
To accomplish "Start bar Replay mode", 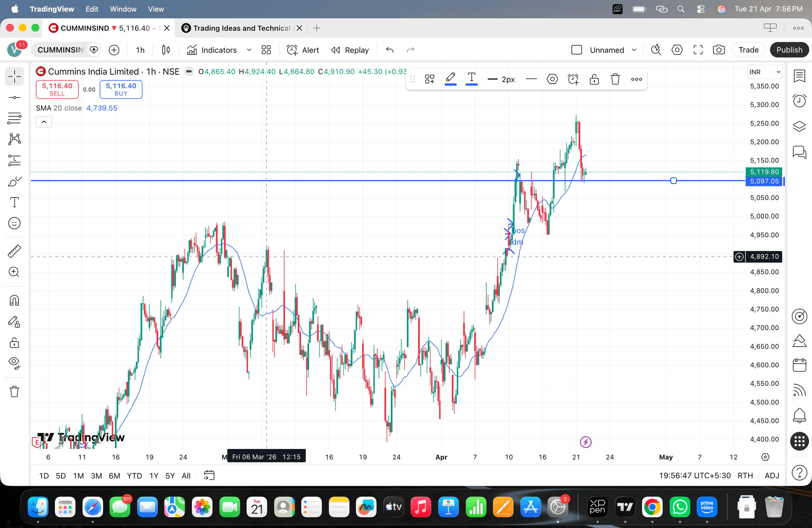I will [350, 50].
